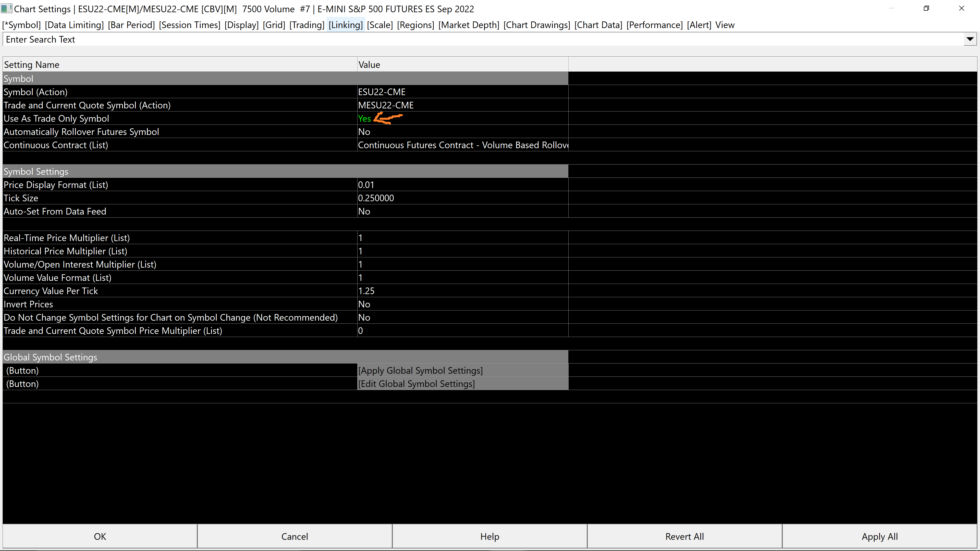Restore down the settings window
This screenshot has width=980, height=551.
[x=926, y=8]
